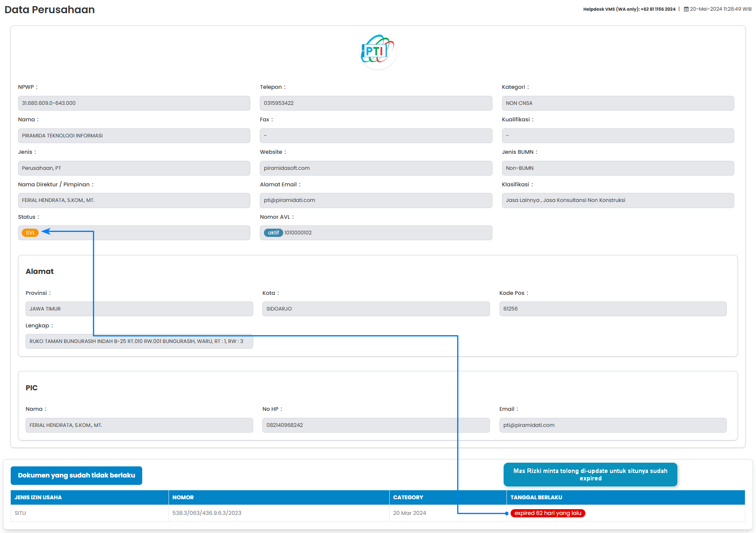Select the Telepon field with 0315953422
Image resolution: width=756 pixels, height=533 pixels.
376,103
